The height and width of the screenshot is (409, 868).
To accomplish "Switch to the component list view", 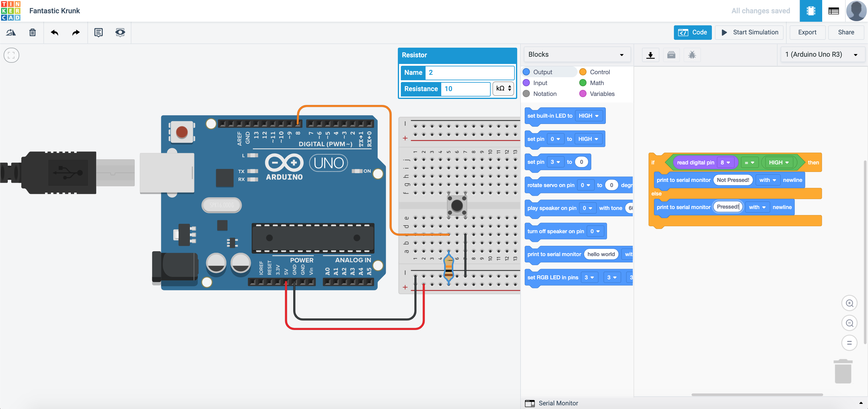I will click(x=833, y=11).
